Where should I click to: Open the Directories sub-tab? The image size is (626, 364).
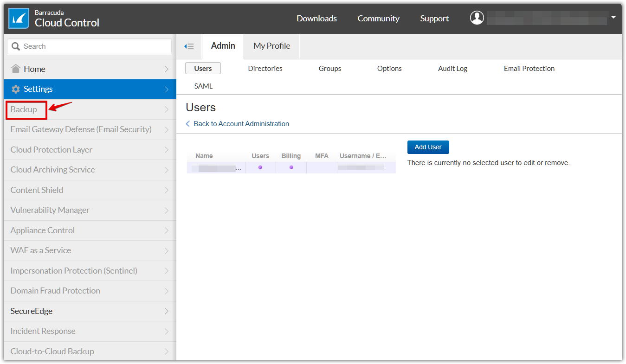pos(265,68)
